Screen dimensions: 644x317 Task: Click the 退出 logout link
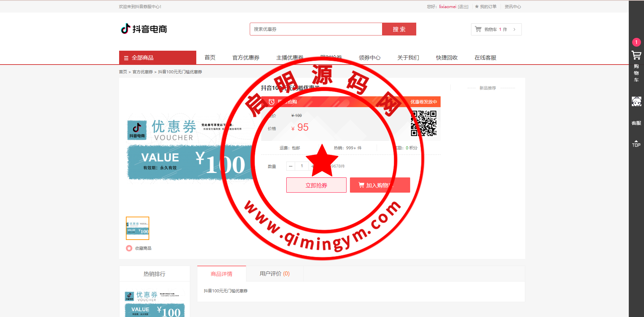click(463, 7)
